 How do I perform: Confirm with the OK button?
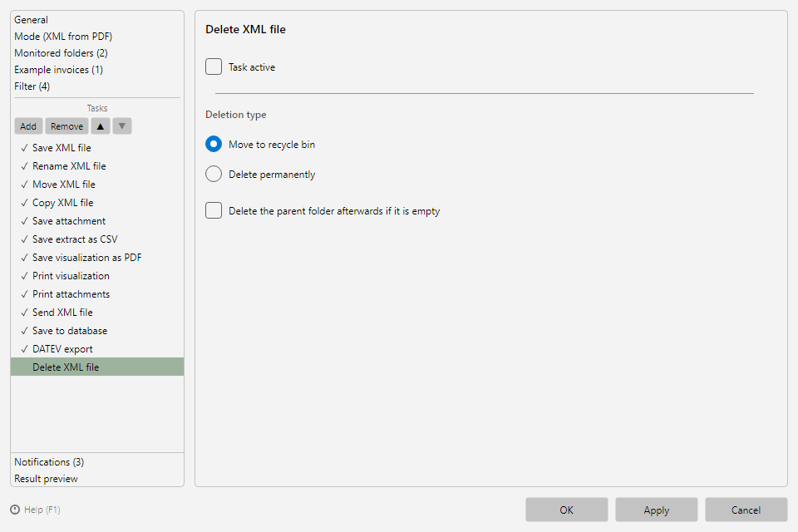click(566, 510)
